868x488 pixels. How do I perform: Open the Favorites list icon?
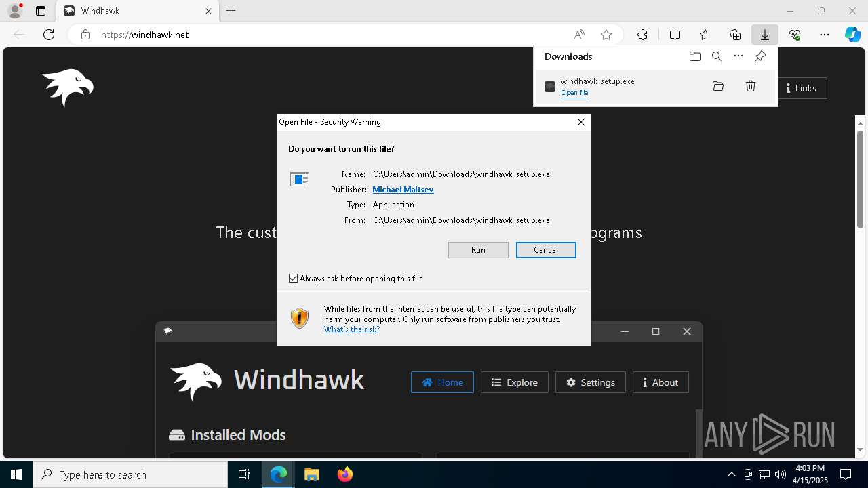pyautogui.click(x=705, y=35)
